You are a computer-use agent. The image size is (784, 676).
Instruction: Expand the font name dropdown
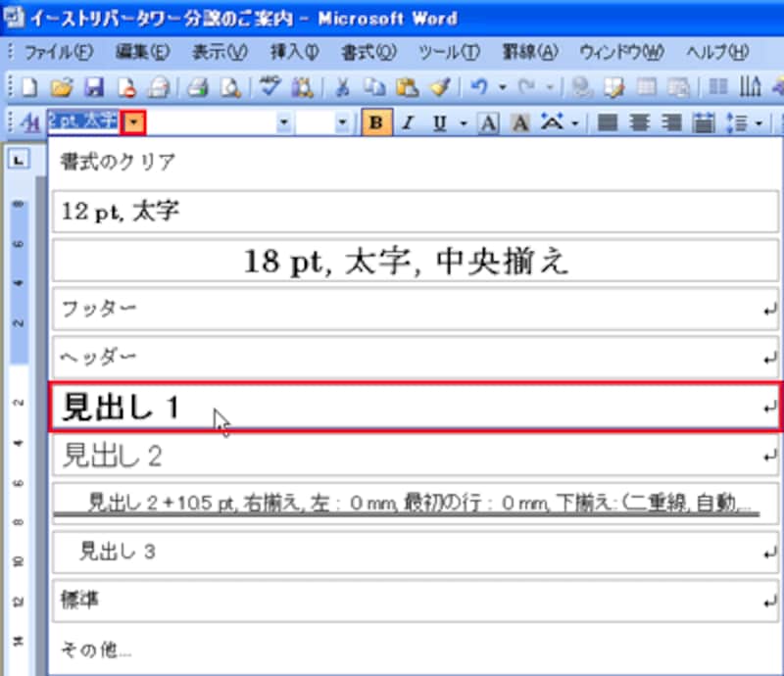click(283, 123)
